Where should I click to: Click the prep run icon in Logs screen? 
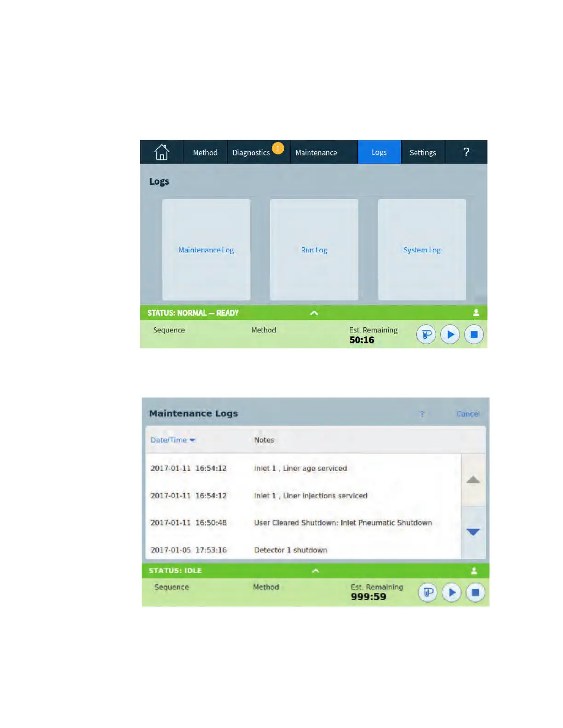(x=426, y=334)
